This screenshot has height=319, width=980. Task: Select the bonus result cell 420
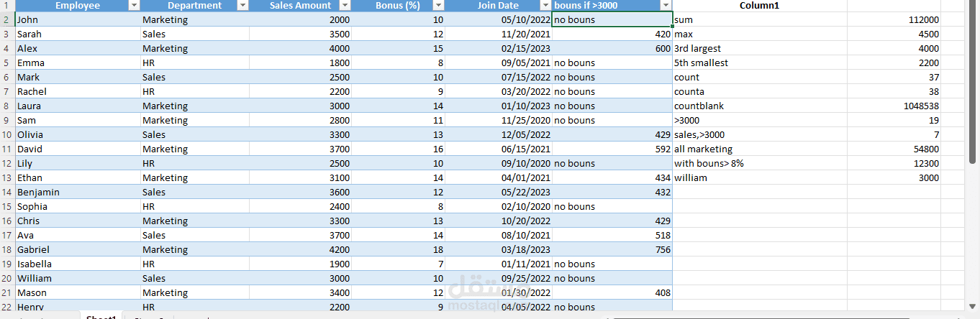point(612,34)
